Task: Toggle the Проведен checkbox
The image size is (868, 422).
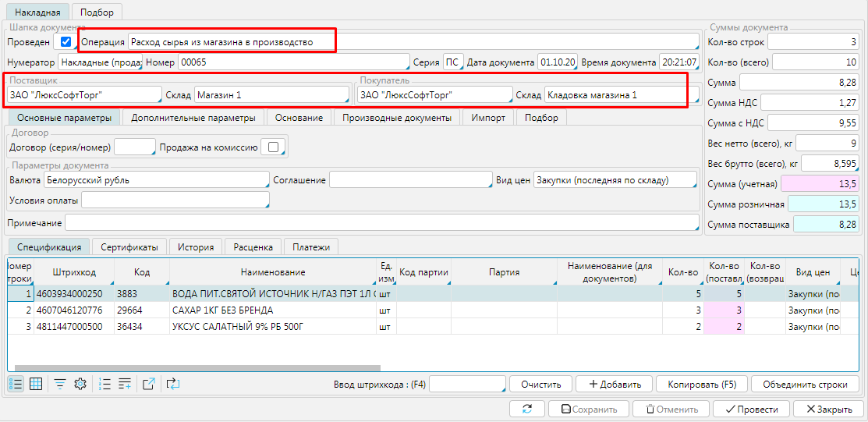Action: (66, 41)
